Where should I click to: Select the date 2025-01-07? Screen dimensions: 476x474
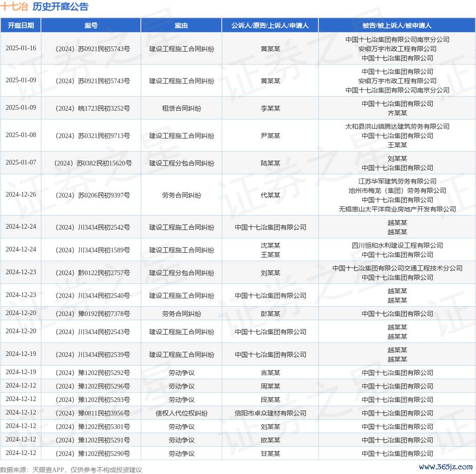point(20,162)
